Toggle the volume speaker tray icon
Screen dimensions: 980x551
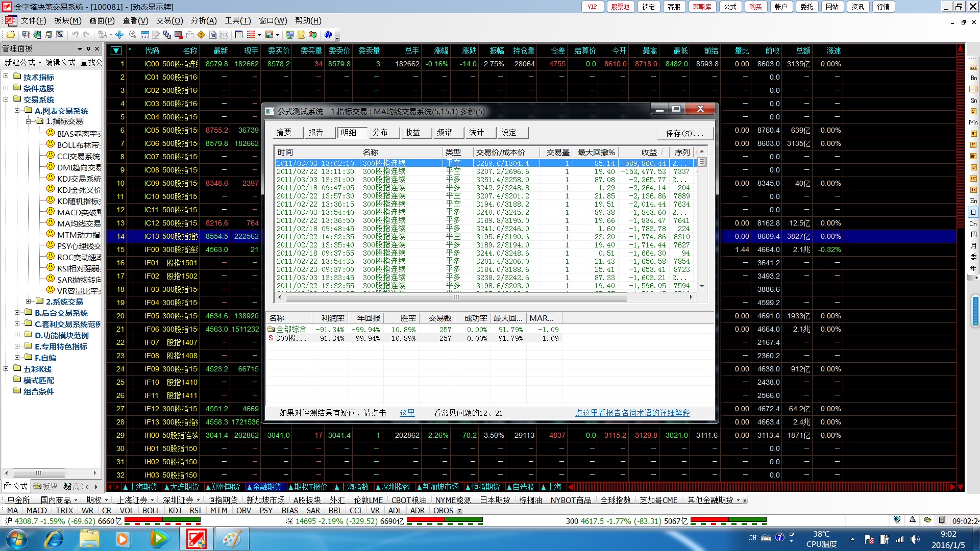[914, 539]
